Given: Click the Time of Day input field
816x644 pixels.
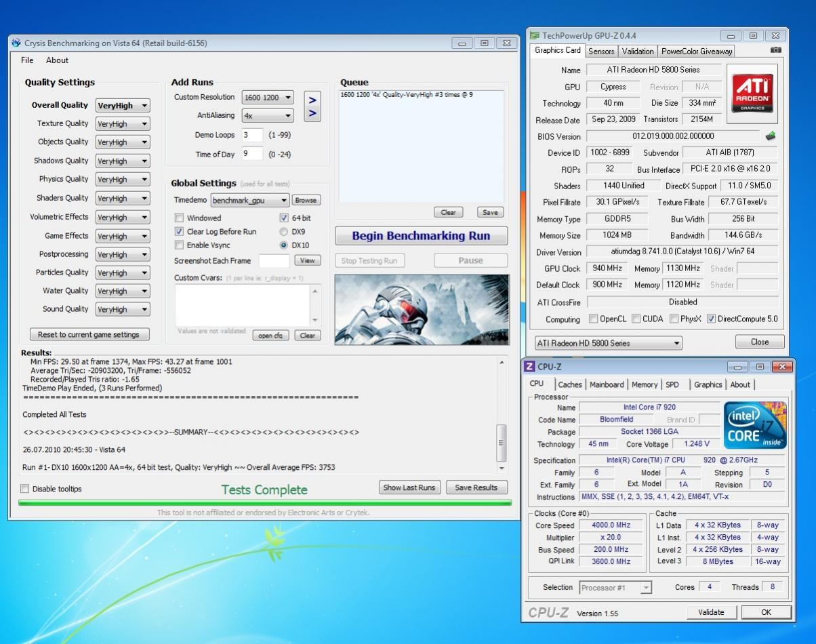Looking at the screenshot, I should 253,154.
